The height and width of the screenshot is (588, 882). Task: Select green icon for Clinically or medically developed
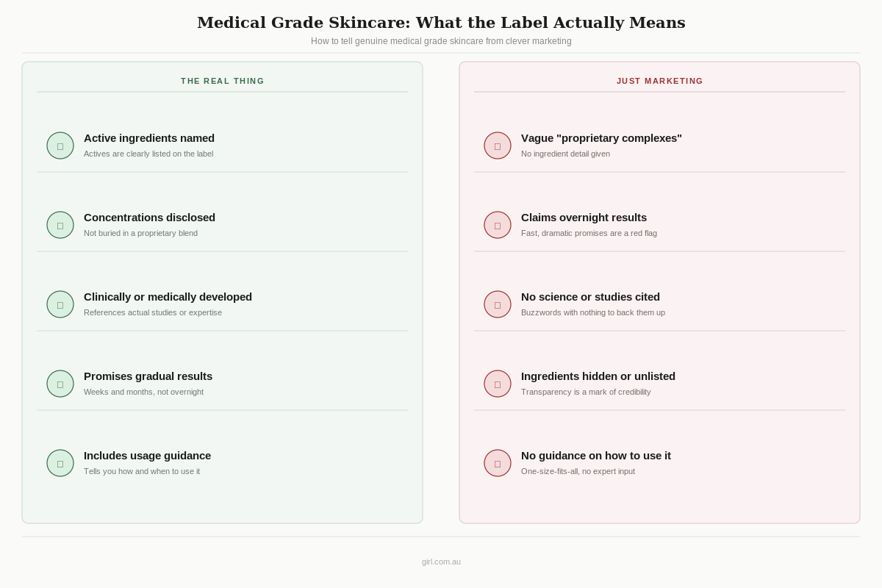(x=60, y=304)
